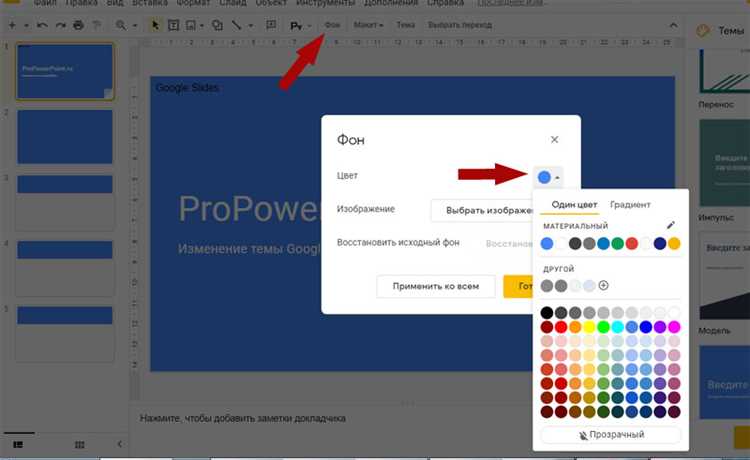Click the slide subtitle text Изменение темы
The height and width of the screenshot is (460, 750).
249,249
